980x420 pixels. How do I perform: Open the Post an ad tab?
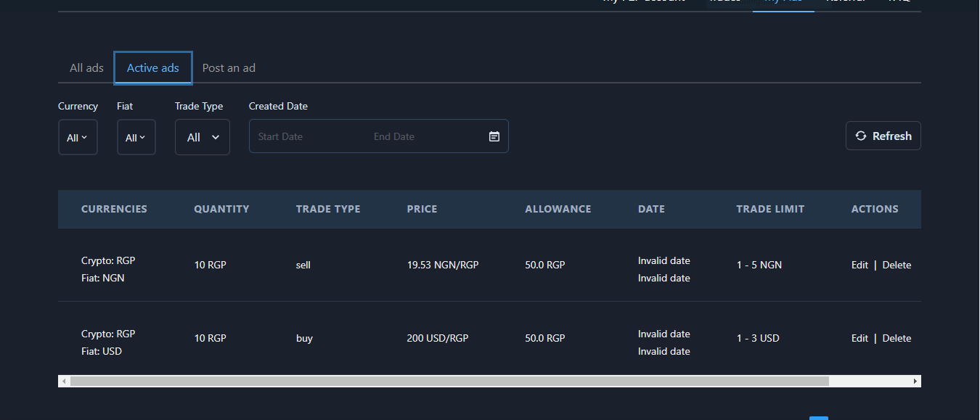click(229, 68)
